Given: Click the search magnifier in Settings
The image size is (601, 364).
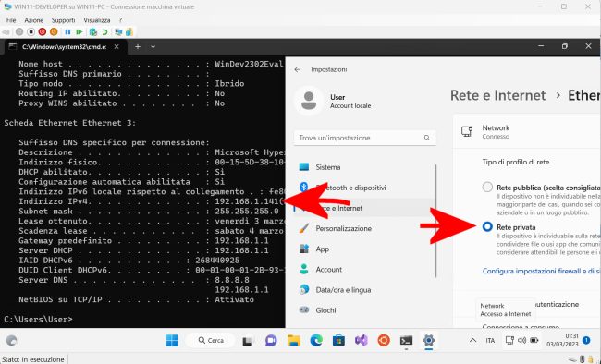Looking at the screenshot, I should 427,138.
